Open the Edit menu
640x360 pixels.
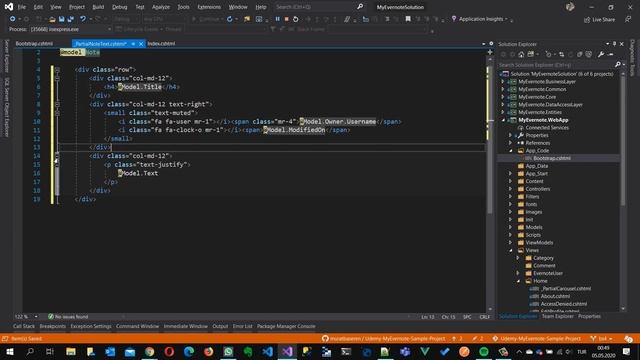(x=38, y=7)
